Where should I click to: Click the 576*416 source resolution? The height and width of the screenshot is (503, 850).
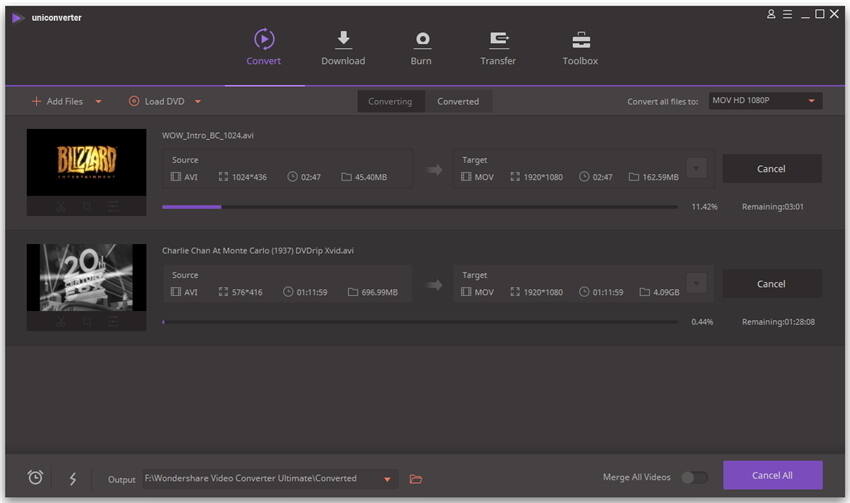click(x=247, y=292)
